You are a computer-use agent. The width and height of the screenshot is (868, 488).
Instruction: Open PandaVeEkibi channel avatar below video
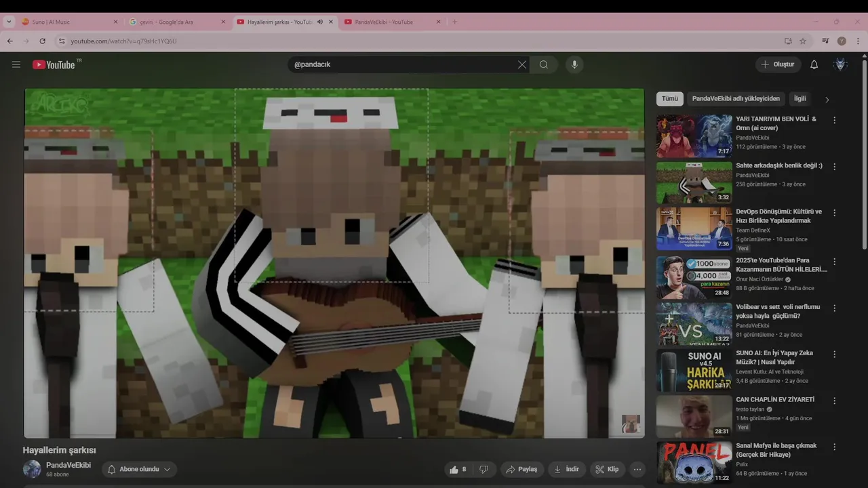tap(32, 469)
